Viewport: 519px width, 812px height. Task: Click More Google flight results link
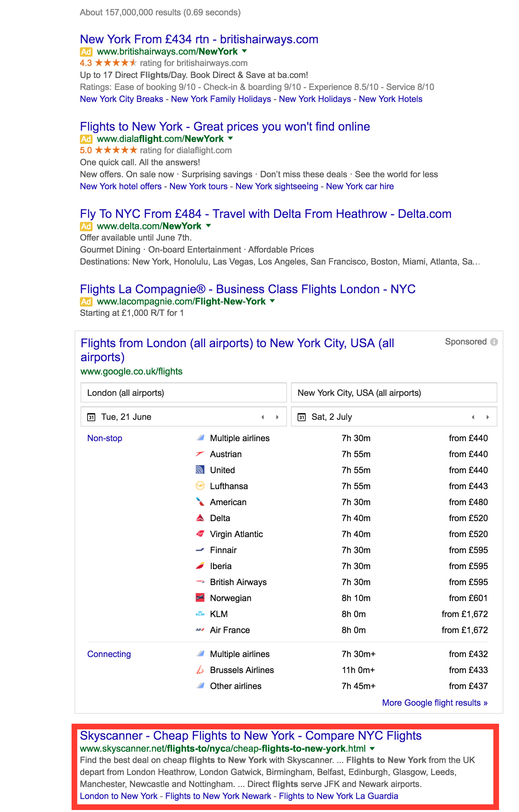pyautogui.click(x=435, y=703)
